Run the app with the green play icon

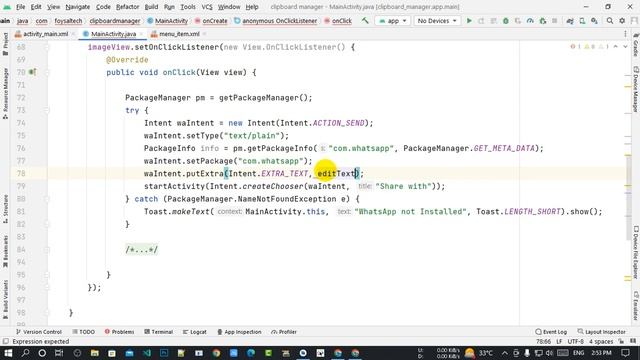point(469,20)
